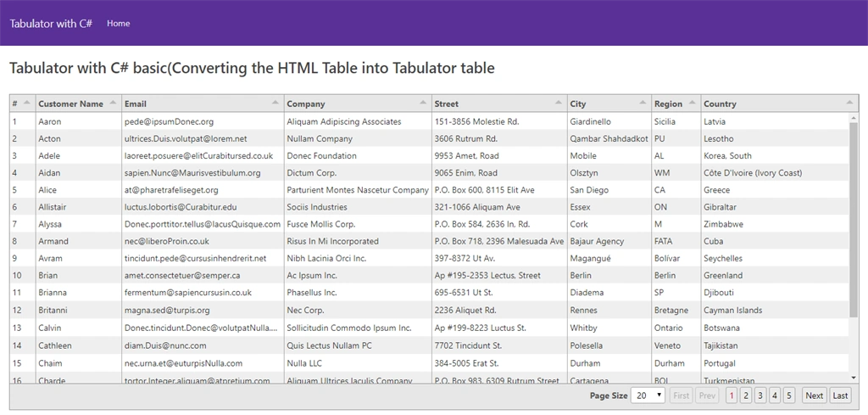The image size is (868, 415).
Task: Select the Aaron email cell
Action: click(x=203, y=121)
